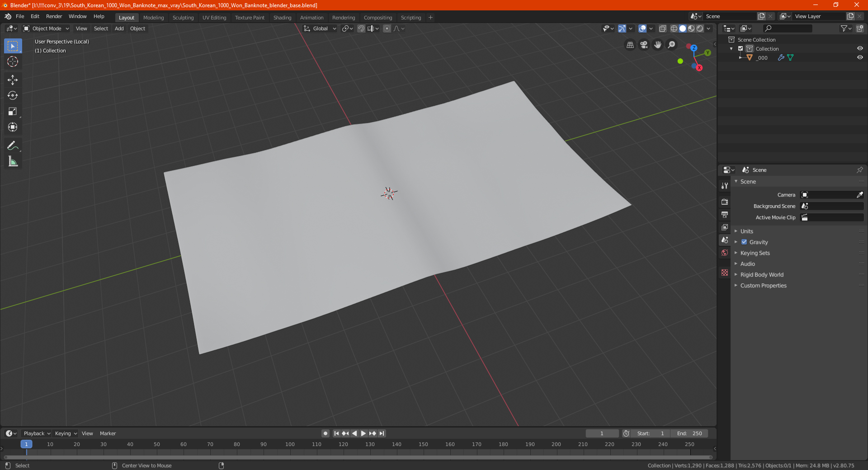This screenshot has width=868, height=470.
Task: Choose the Scale tool
Action: coord(13,112)
